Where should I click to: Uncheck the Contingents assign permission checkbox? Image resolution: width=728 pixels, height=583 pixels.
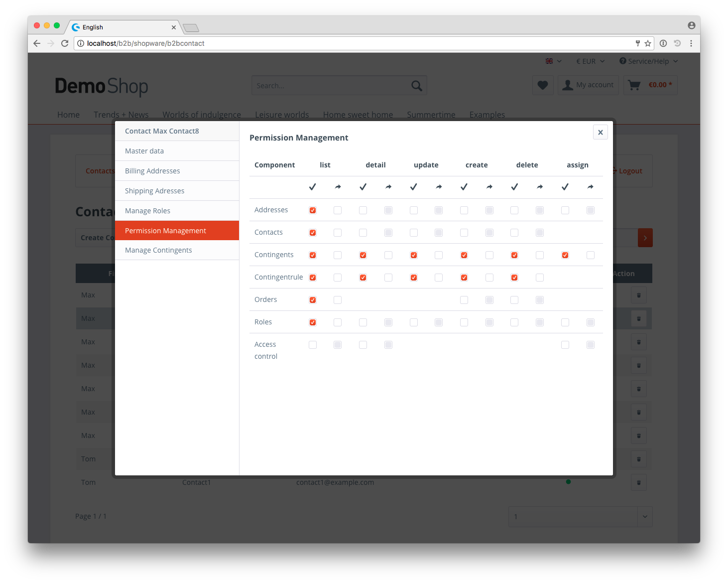coord(565,255)
